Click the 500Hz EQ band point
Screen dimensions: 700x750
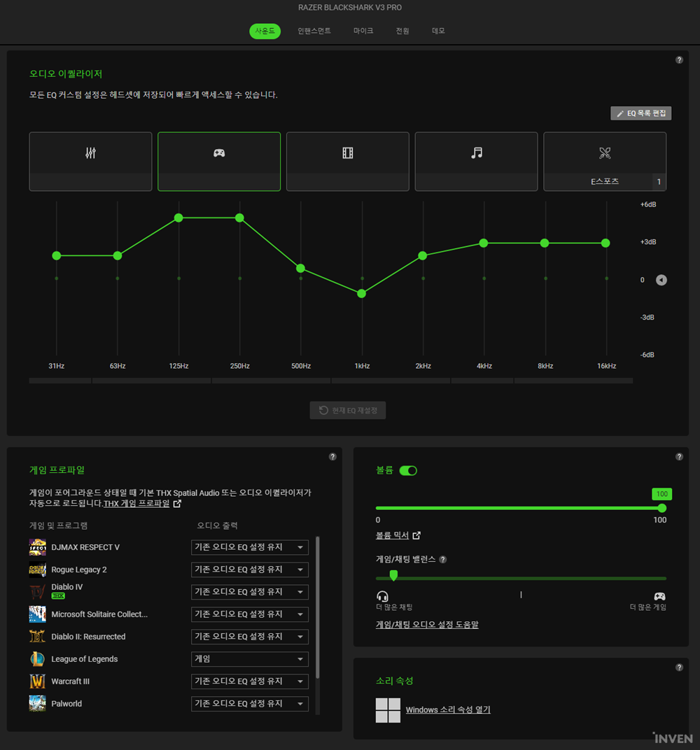click(300, 269)
